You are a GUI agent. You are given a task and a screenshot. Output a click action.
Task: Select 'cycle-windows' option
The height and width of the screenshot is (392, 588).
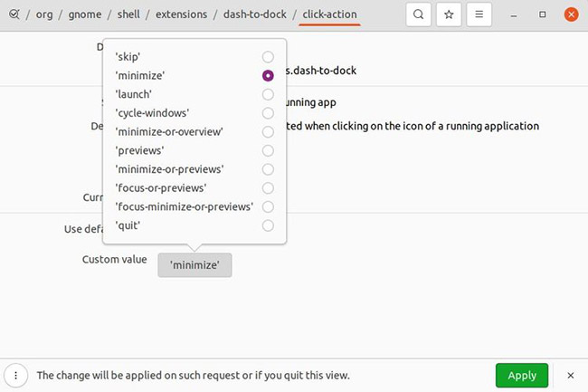[268, 113]
